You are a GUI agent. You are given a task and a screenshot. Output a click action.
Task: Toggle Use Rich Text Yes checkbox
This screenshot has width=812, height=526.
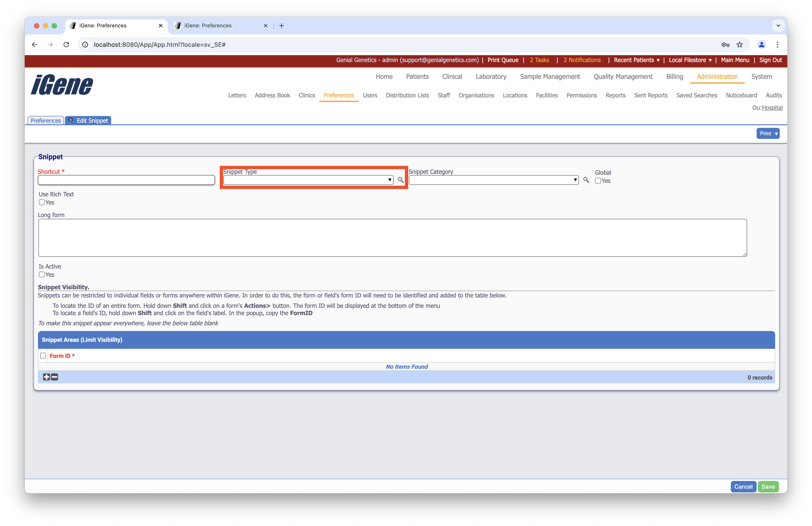tap(42, 202)
